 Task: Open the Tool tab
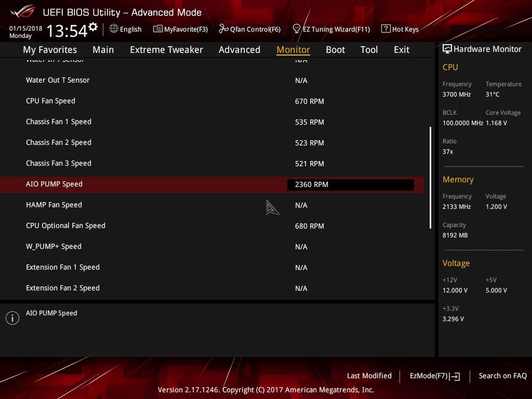pyautogui.click(x=369, y=50)
